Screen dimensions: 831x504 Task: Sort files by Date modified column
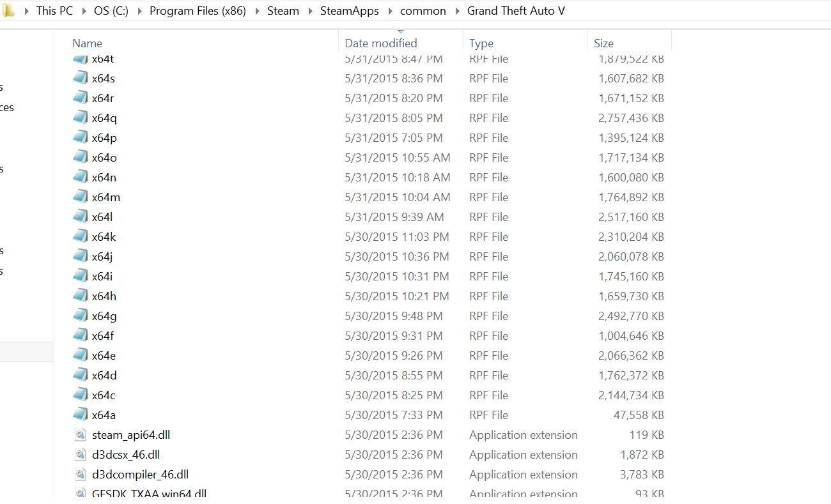coord(381,43)
